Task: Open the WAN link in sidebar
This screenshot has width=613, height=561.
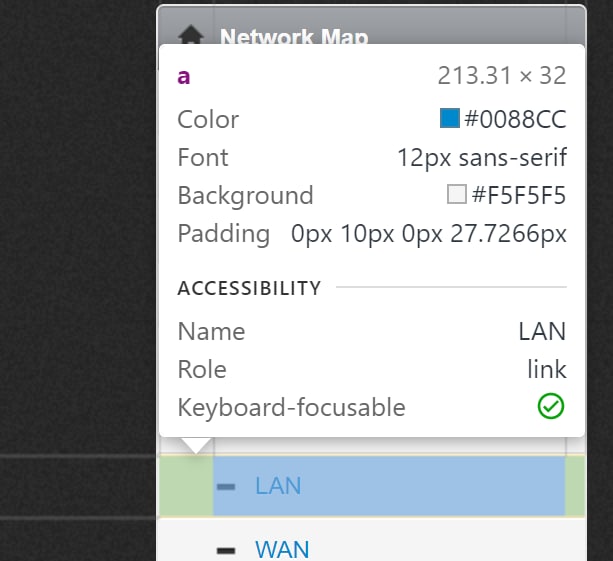Action: (282, 548)
